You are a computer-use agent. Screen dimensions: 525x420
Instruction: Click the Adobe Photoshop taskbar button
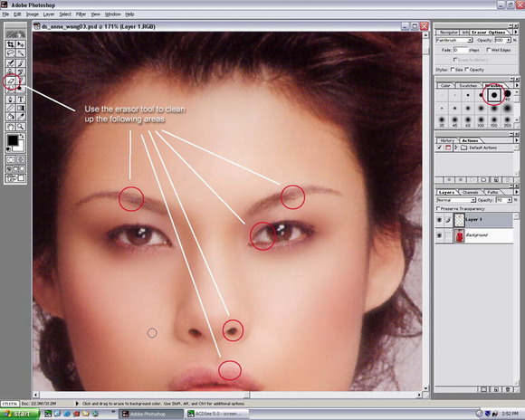151,414
